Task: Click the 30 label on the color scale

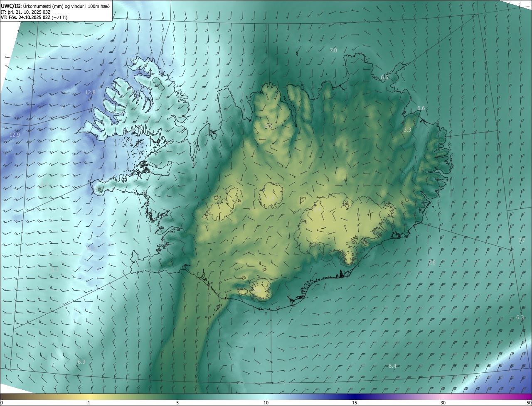Action: click(443, 403)
